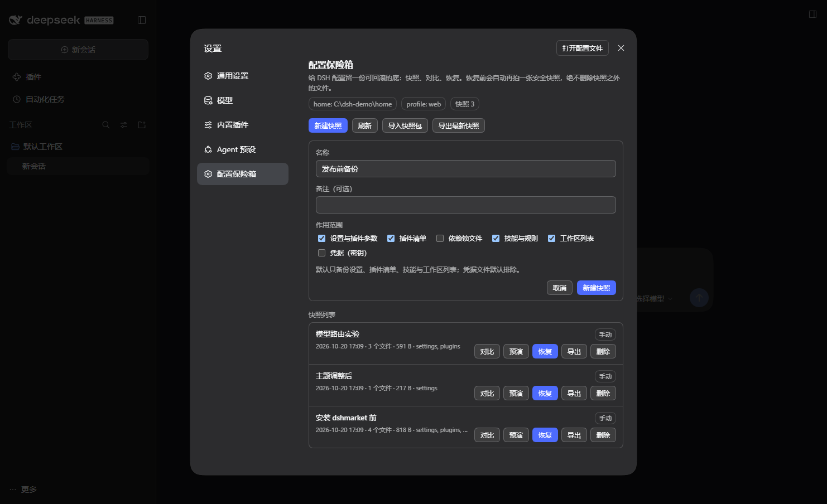The height and width of the screenshot is (504, 827).
Task: Export the 模型路由实验 snapshot
Action: coord(574,351)
